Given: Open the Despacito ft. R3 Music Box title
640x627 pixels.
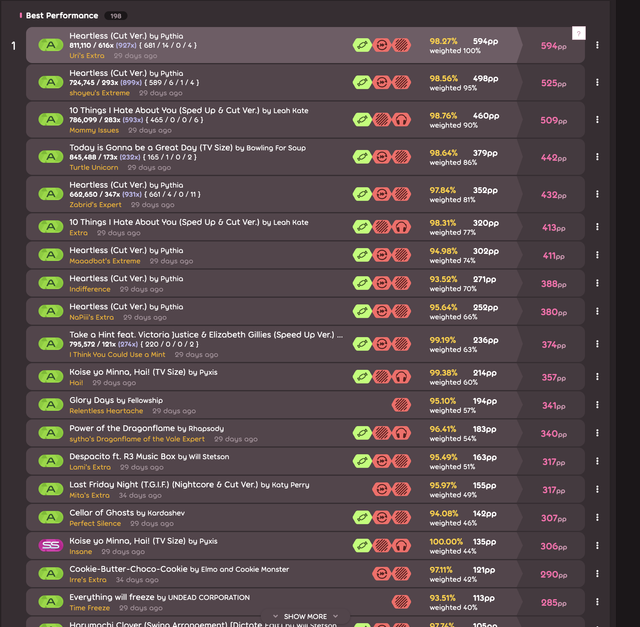Looking at the screenshot, I should tap(149, 457).
